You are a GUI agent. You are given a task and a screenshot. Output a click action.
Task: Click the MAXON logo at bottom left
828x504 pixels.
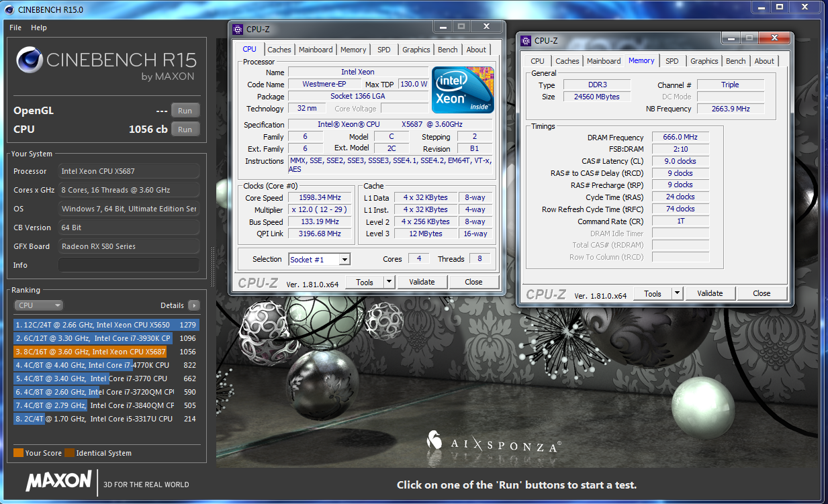(x=59, y=481)
